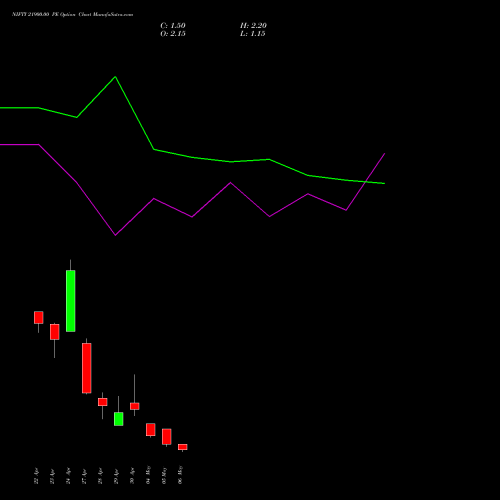Viewport: 500px width, 500px height.
Task: Click the '22 Apr' date axis label
Action: point(37,476)
